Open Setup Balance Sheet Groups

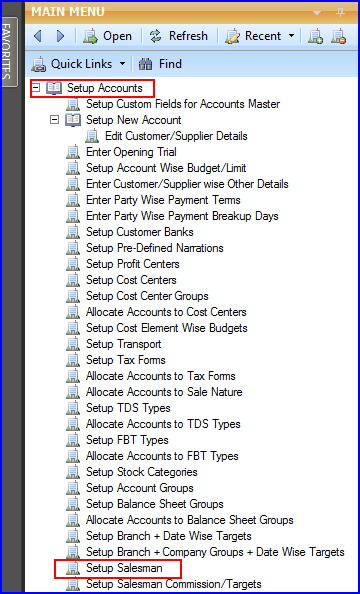(155, 504)
